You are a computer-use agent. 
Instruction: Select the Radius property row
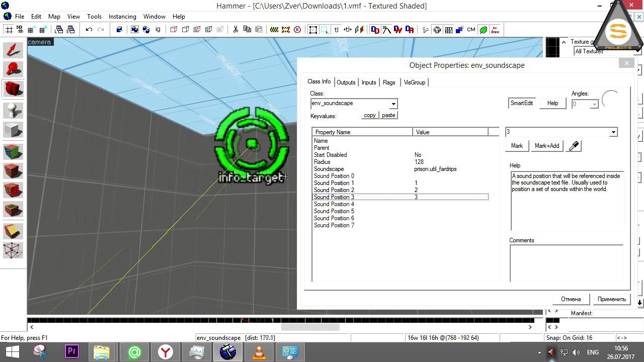400,162
